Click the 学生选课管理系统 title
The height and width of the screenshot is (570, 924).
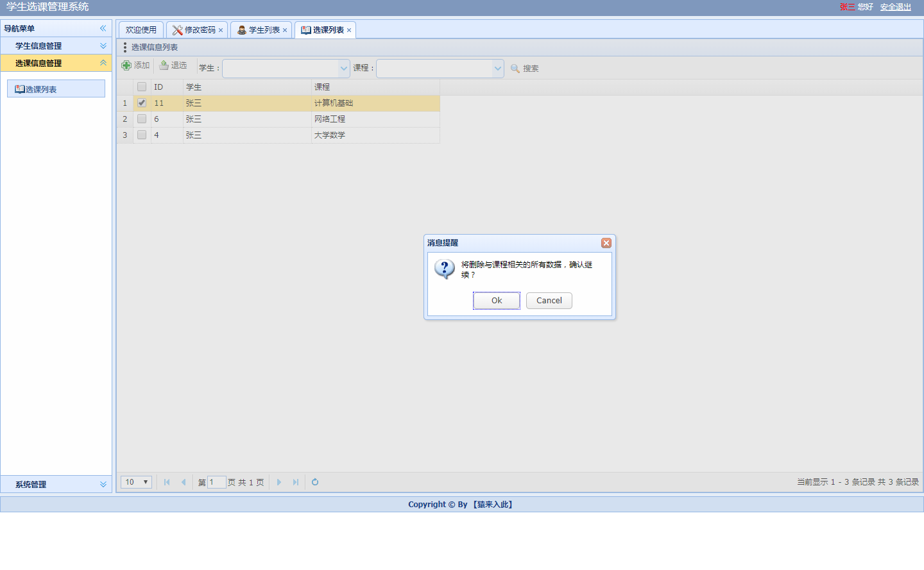[x=47, y=7]
